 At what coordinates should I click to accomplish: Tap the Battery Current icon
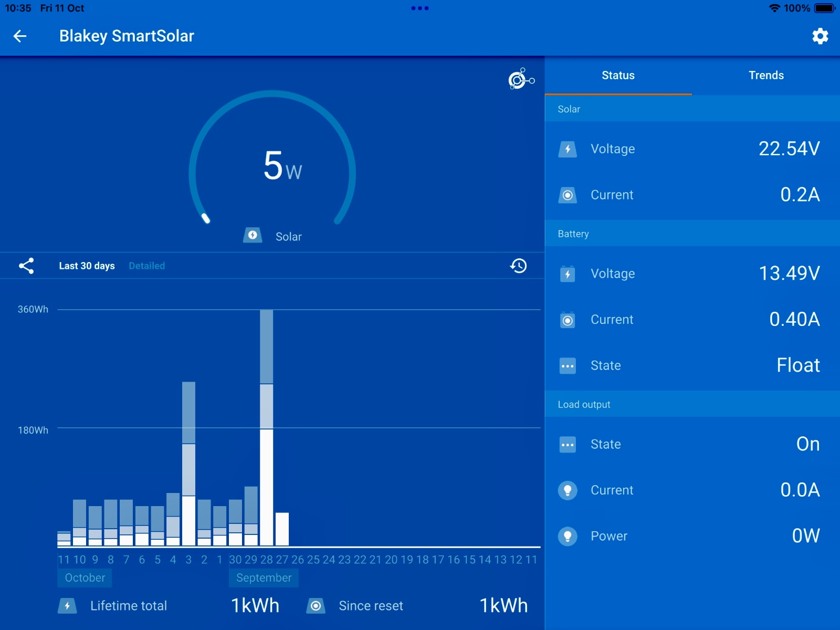pos(568,320)
